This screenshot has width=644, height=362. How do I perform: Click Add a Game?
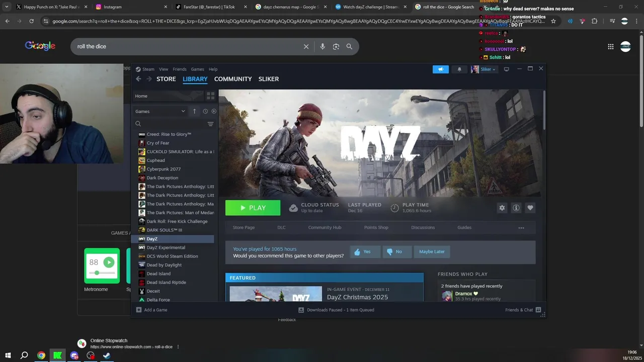pos(152,310)
